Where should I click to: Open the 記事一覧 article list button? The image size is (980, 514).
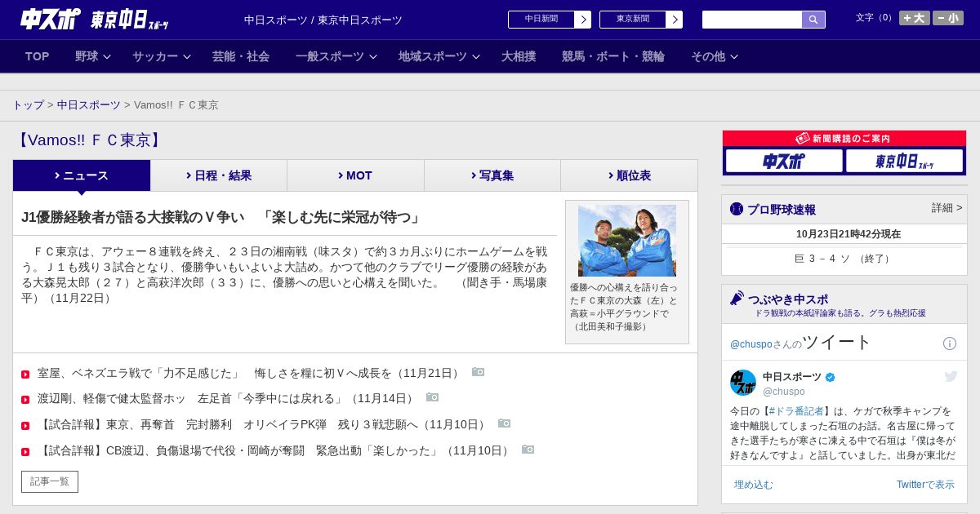tap(50, 481)
